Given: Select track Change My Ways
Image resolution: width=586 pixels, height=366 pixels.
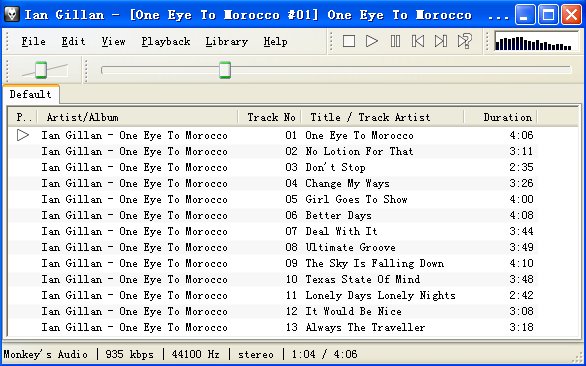Looking at the screenshot, I should (x=347, y=184).
